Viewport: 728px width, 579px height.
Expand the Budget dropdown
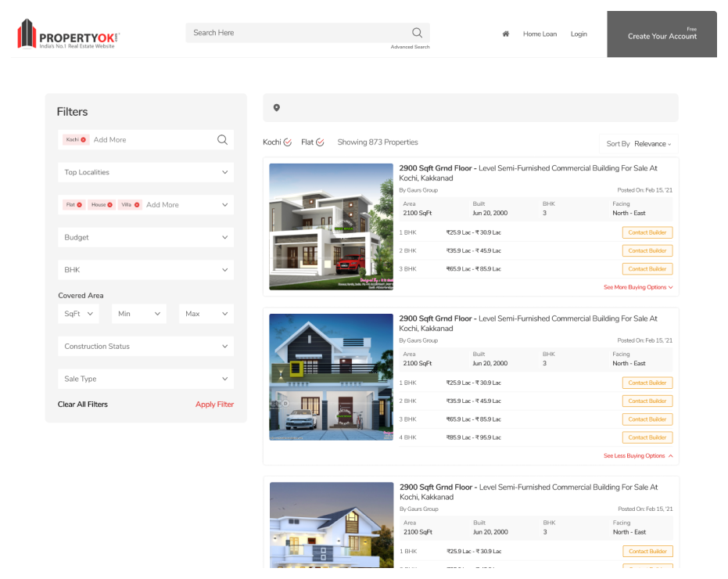pos(145,237)
